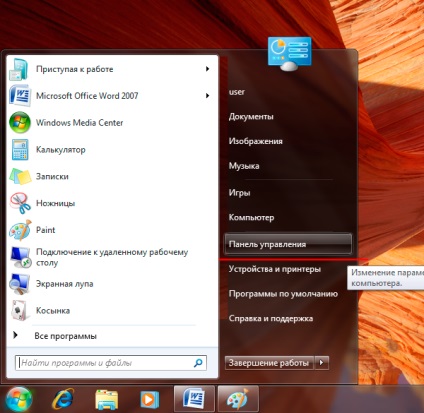Open Музыка from the Start menu
This screenshot has width=424, height=413.
[244, 166]
